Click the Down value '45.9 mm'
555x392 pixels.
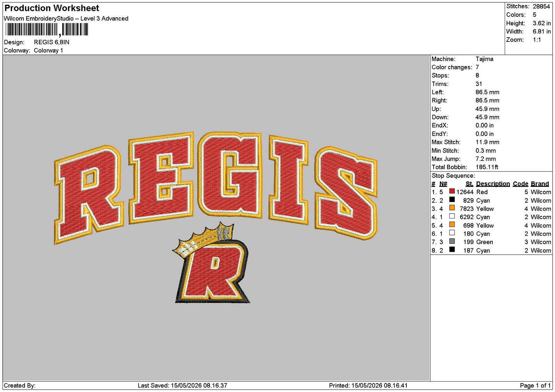point(487,117)
